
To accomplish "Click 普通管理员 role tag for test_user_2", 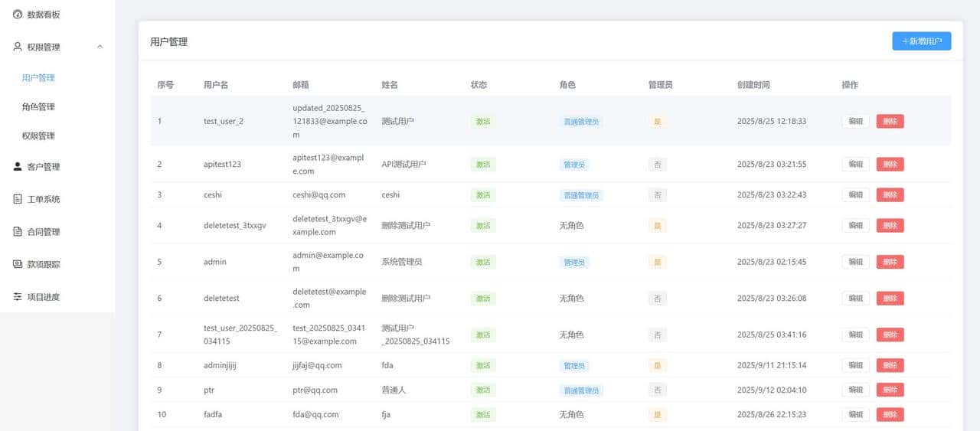I will click(x=581, y=121).
